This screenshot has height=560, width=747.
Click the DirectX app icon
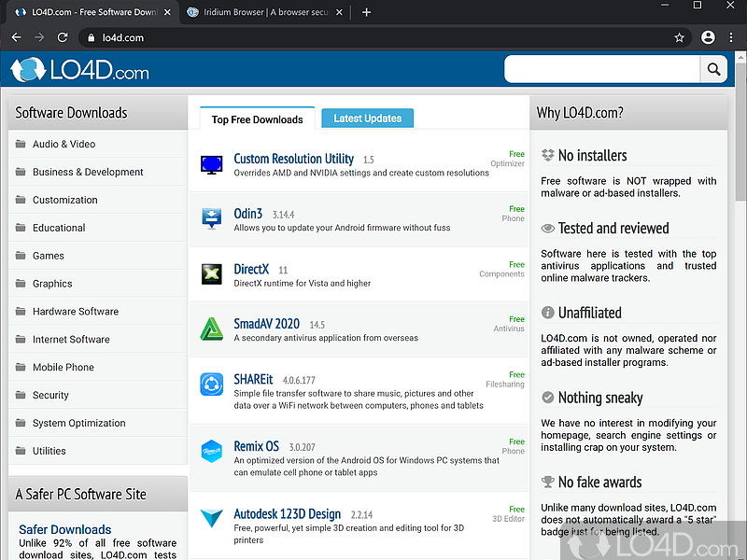212,274
